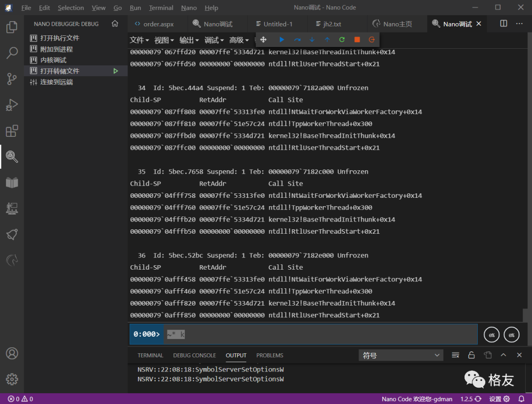Split the editor to the right
532x404 pixels.
[x=503, y=24]
